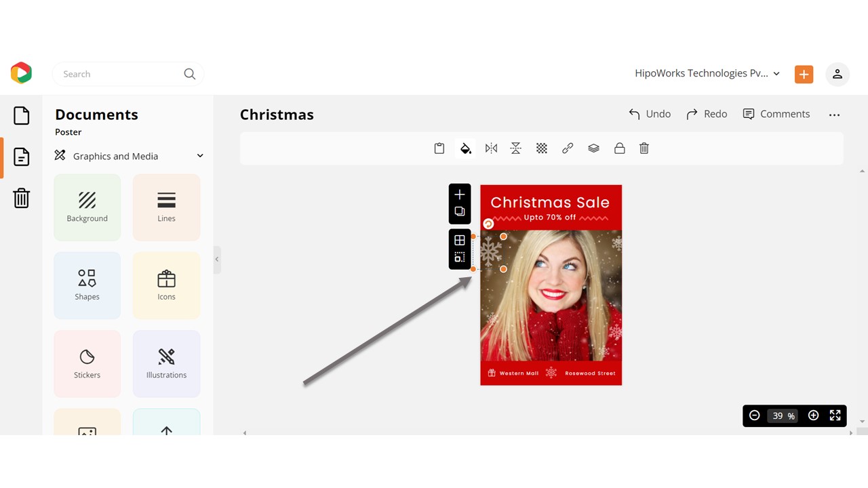Open the Stickers panel

pyautogui.click(x=87, y=363)
